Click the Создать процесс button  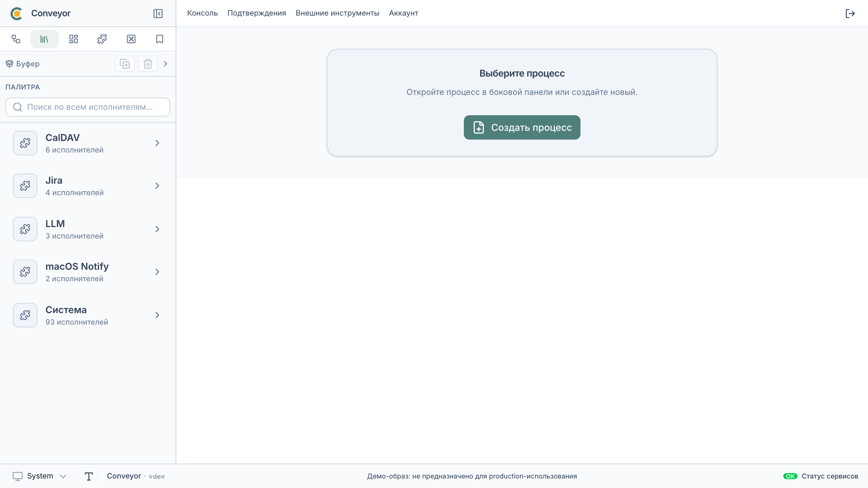click(x=522, y=127)
